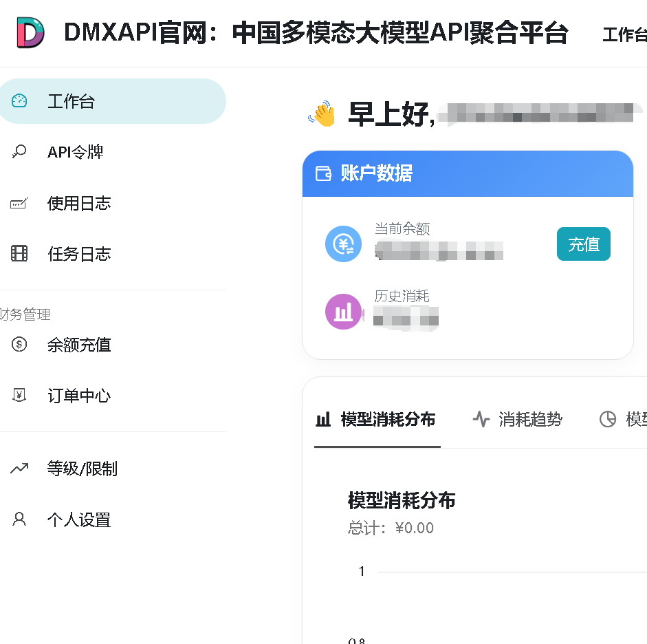
Task: Click the bar chart icon on 模型消耗分布 tab
Action: click(x=323, y=419)
